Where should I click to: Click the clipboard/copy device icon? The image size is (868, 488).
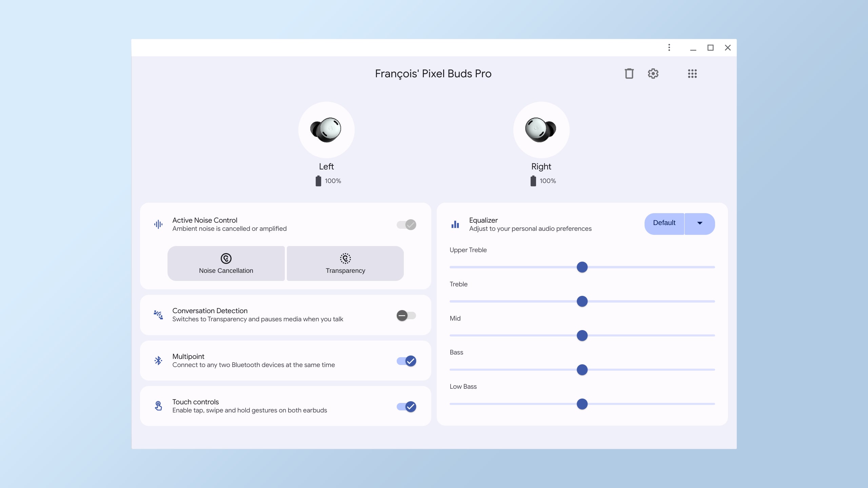[629, 73]
